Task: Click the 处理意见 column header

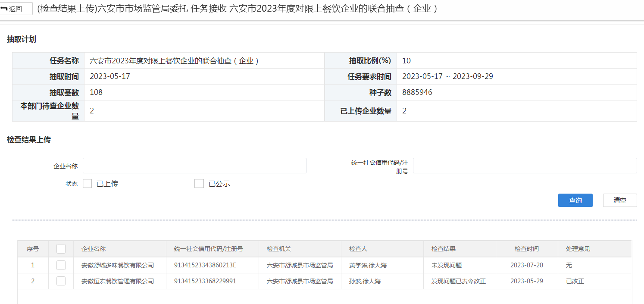Action: pyautogui.click(x=578, y=249)
